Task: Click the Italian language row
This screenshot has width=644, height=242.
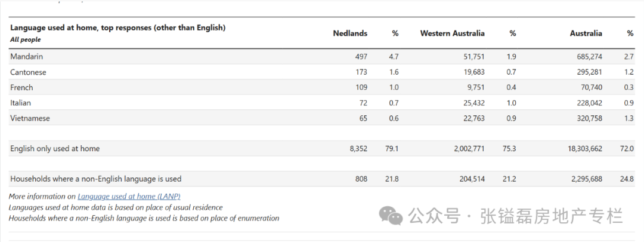Action: click(x=322, y=103)
